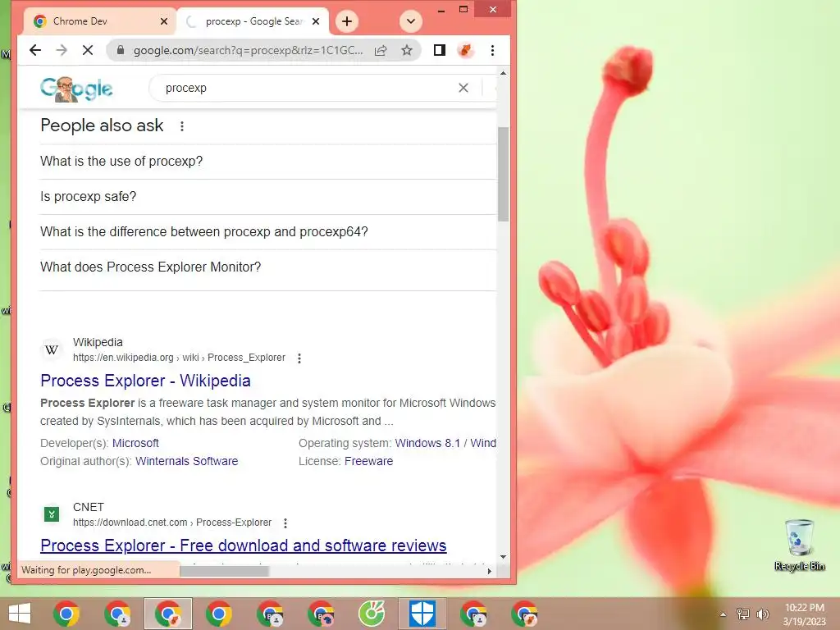The height and width of the screenshot is (630, 840).
Task: Close the procexp Google Search tab
Action: tap(316, 21)
